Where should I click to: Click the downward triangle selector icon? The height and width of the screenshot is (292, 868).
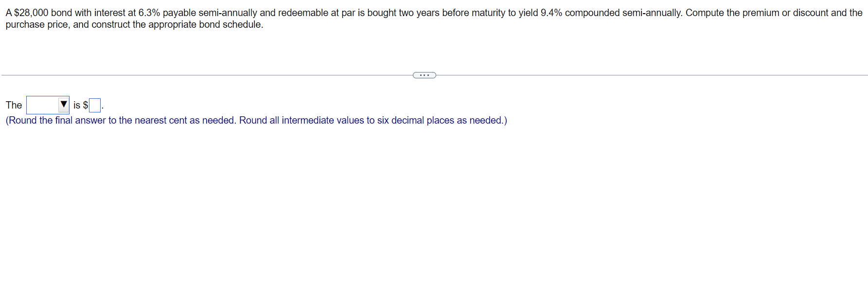(64, 104)
